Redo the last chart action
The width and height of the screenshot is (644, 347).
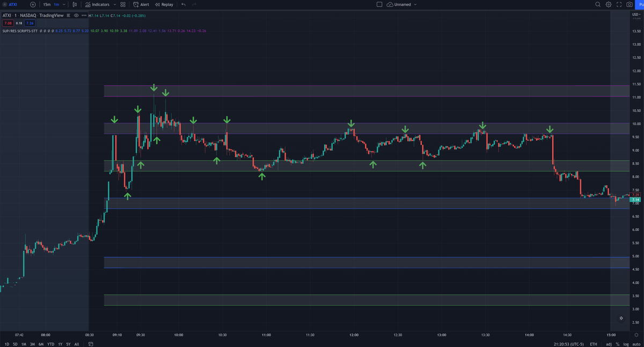(x=194, y=4)
